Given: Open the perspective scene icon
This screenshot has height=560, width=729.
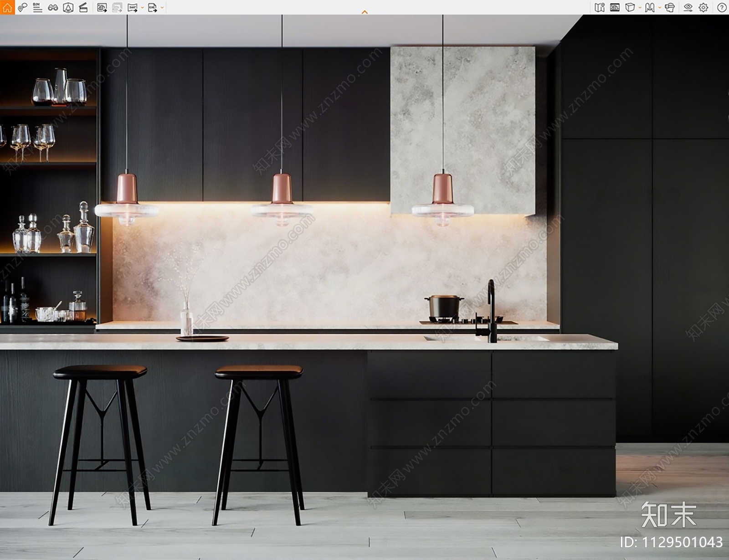Looking at the screenshot, I should tap(68, 7).
